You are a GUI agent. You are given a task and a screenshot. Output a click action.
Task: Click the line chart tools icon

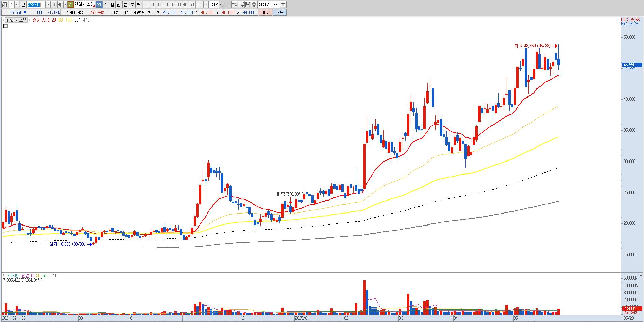click(x=241, y=4)
